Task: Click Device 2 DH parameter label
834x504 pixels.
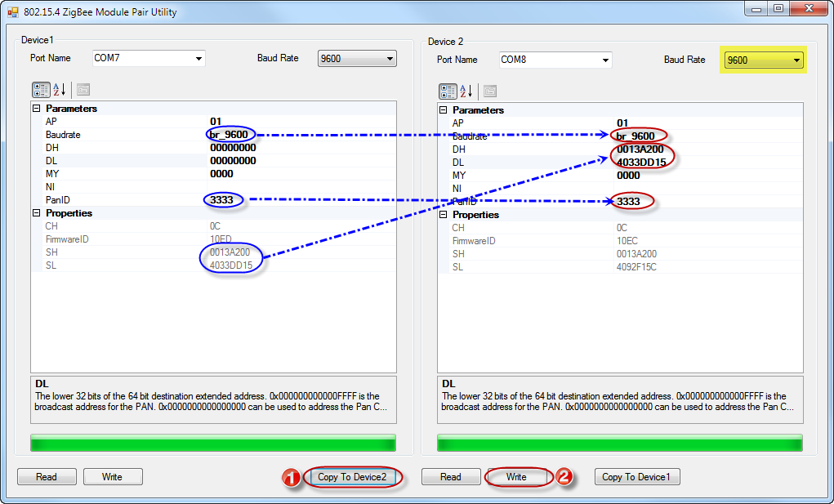Action: pyautogui.click(x=458, y=149)
